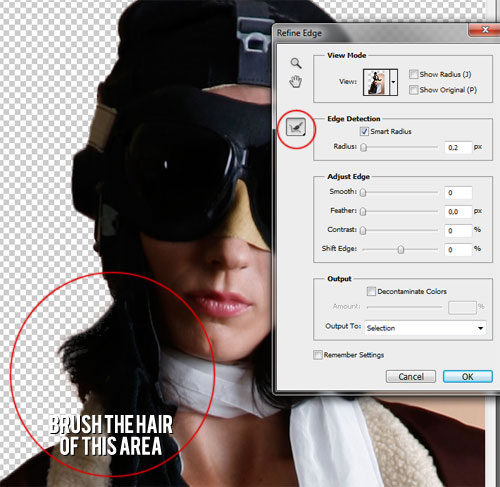This screenshot has width=500, height=487.
Task: Adjust the Contrast slider handle
Action: coord(363,230)
